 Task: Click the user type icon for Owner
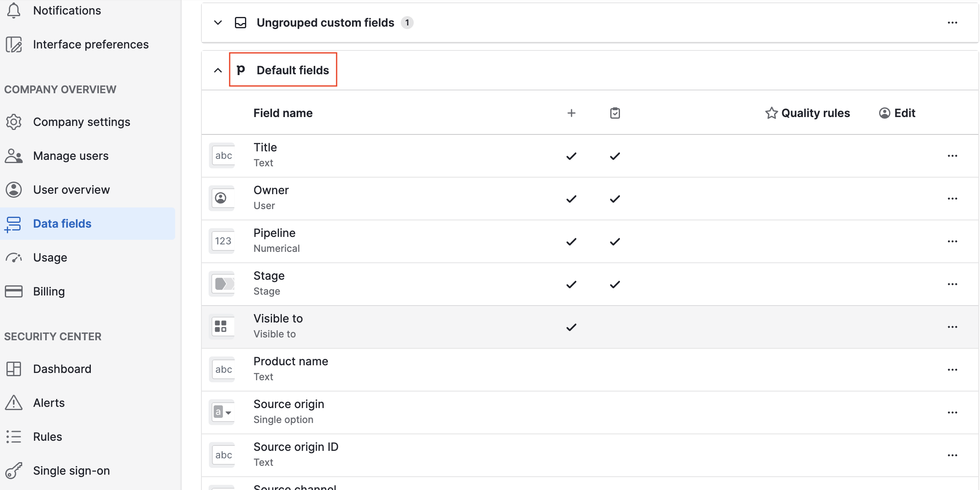[222, 199]
